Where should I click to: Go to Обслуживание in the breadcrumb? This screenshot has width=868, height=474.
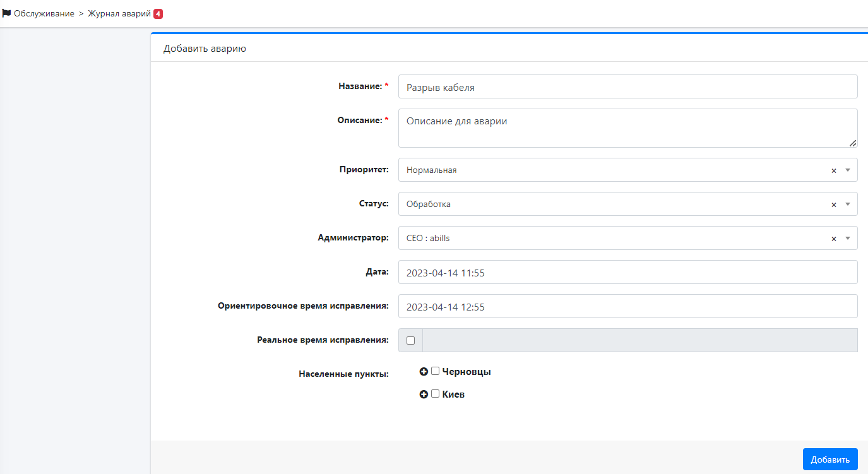[x=44, y=13]
